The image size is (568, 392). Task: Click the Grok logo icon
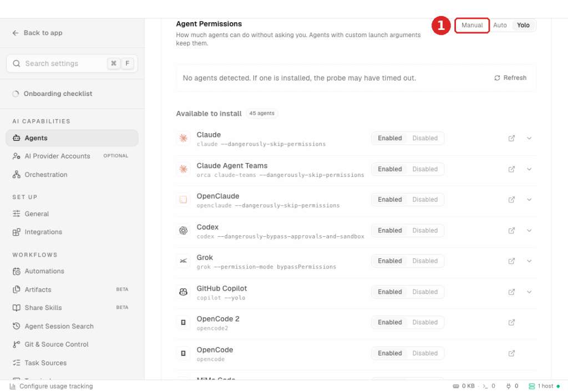[x=183, y=261]
